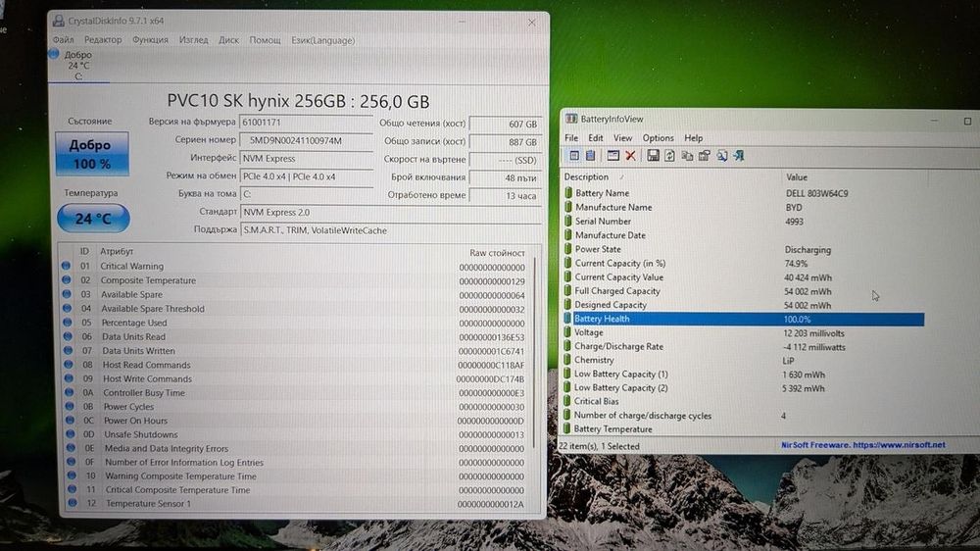Click blue status circle beside Percentage Used attribute
Viewport: 980px width, 551px height.
(68, 323)
